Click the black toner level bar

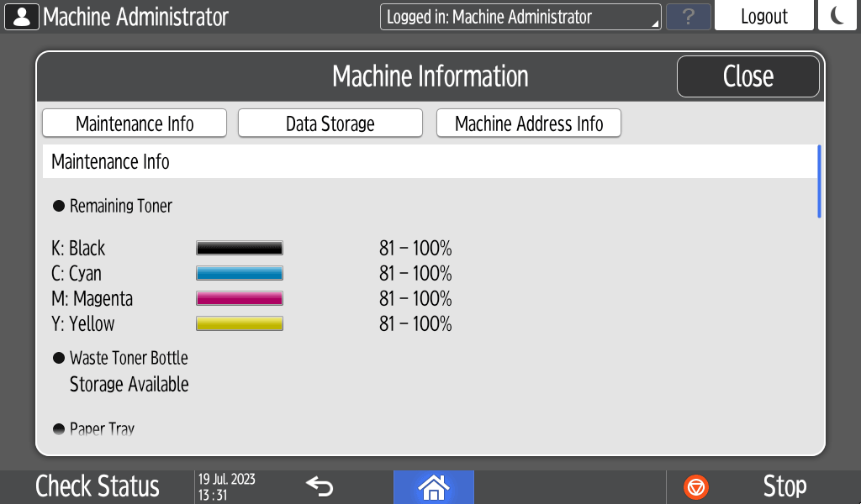240,248
